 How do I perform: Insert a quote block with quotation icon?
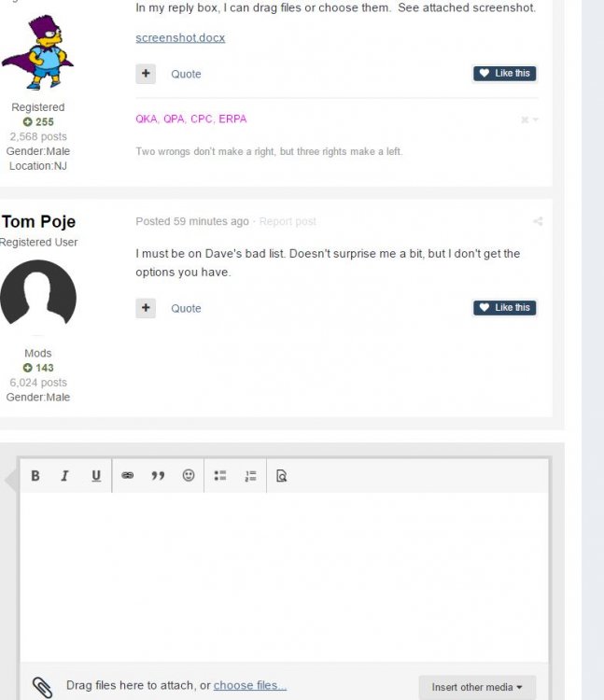(x=158, y=476)
